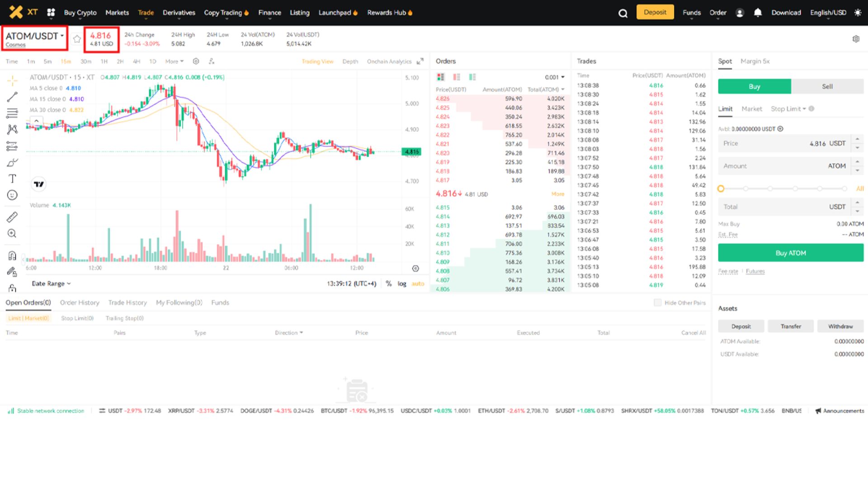Screen dimensions: 868x488
Task: Toggle the magnet mode tool
Action: click(x=12, y=256)
